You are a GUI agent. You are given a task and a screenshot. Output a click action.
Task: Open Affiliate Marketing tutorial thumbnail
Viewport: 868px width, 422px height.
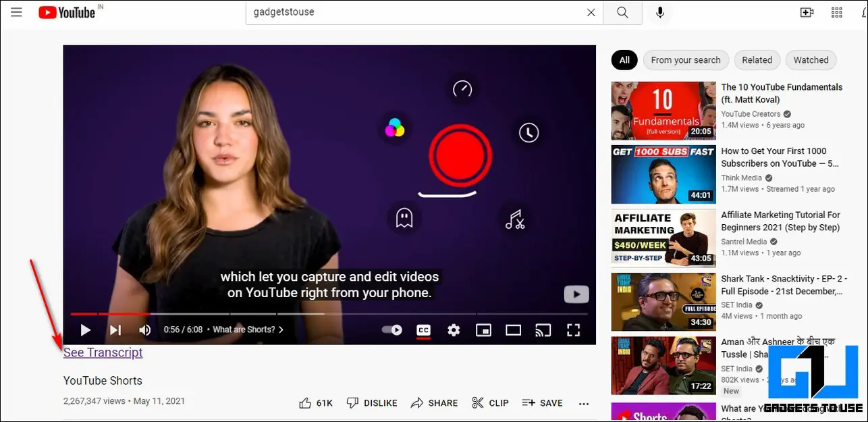pos(663,238)
